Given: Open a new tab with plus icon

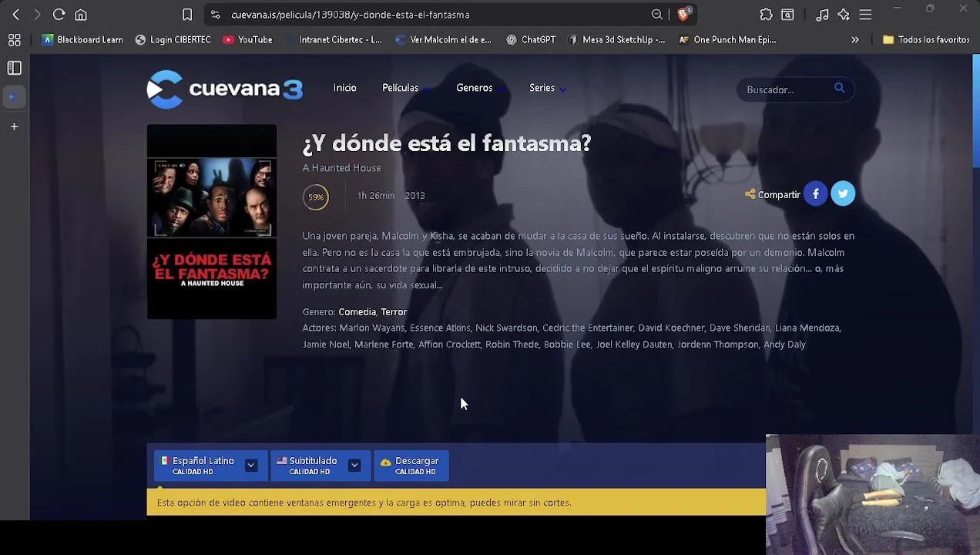Looking at the screenshot, I should click(x=14, y=126).
